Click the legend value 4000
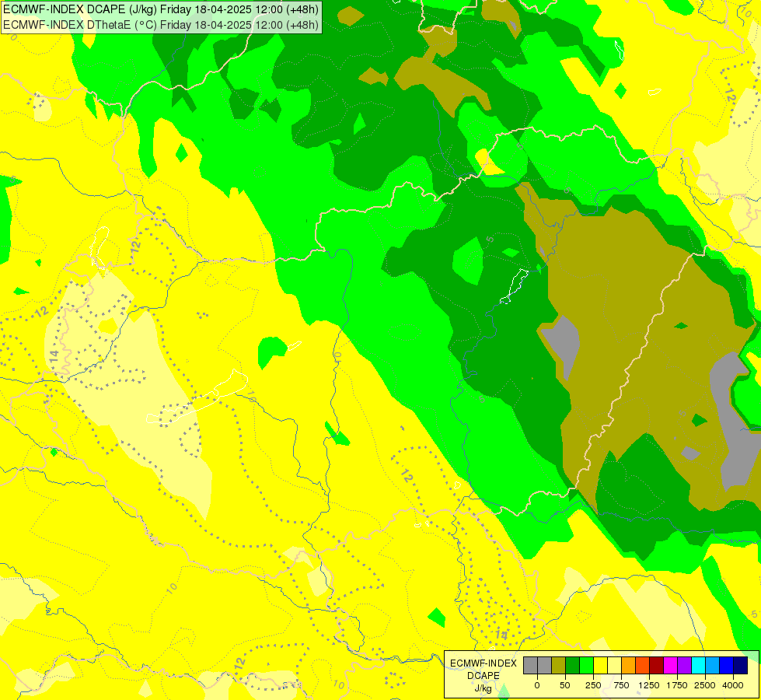 click(733, 685)
